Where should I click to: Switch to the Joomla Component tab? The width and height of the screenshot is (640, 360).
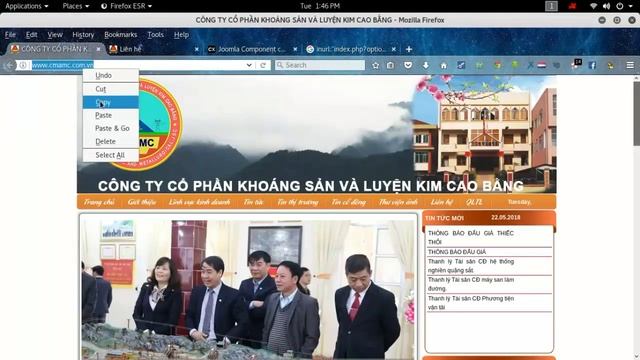[x=252, y=49]
